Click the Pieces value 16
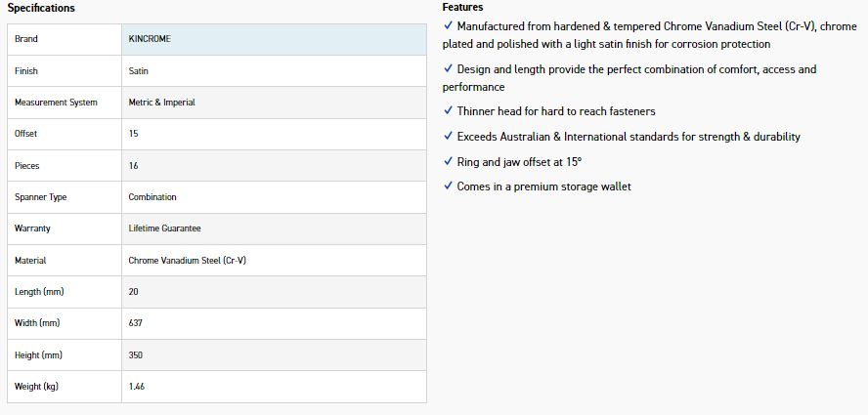 coord(134,166)
